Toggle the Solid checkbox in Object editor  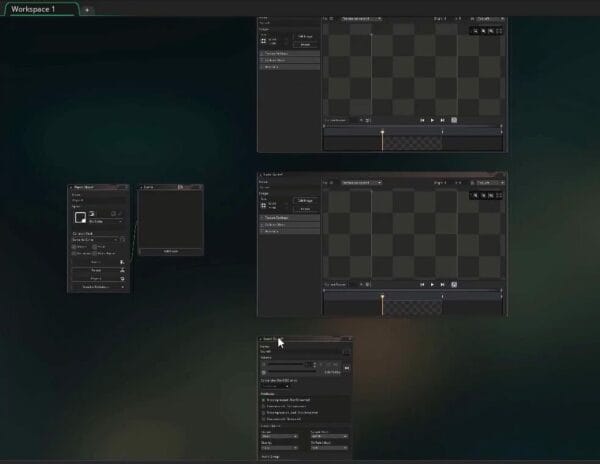(x=95, y=247)
